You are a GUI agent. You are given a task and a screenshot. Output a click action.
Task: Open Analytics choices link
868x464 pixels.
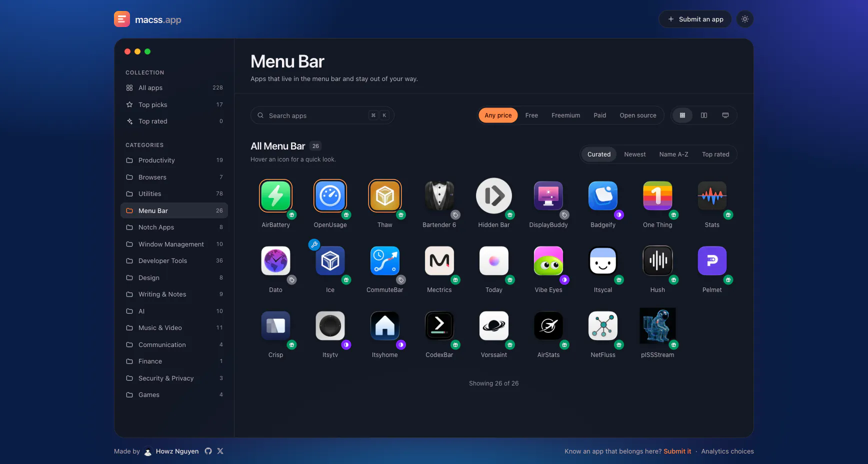tap(727, 451)
